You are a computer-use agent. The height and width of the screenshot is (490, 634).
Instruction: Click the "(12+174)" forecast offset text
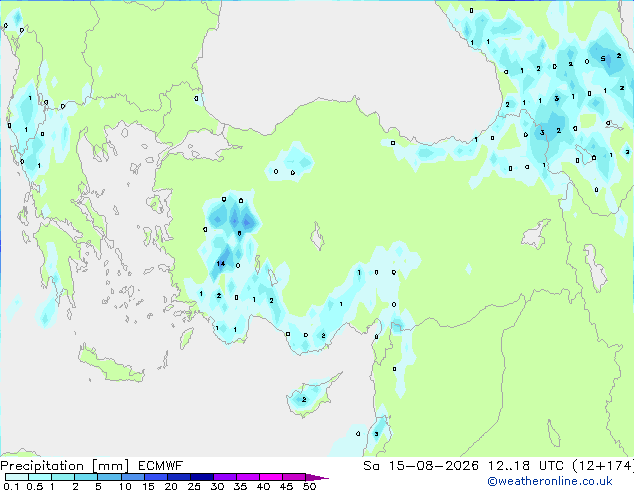(x=603, y=466)
